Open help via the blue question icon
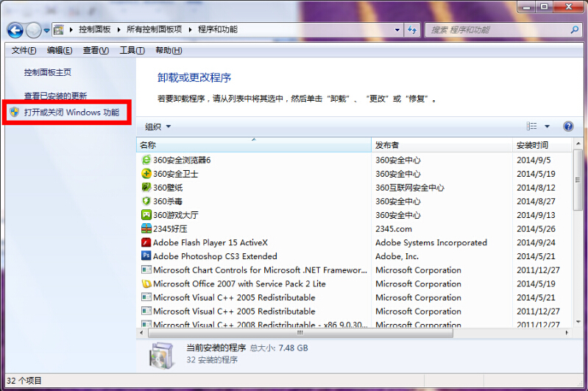The height and width of the screenshot is (391, 588). click(568, 127)
